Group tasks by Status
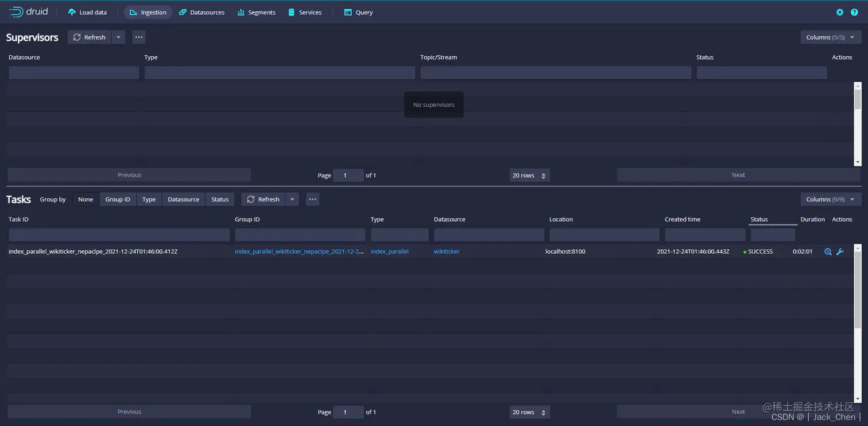The height and width of the screenshot is (426, 868). coord(220,199)
